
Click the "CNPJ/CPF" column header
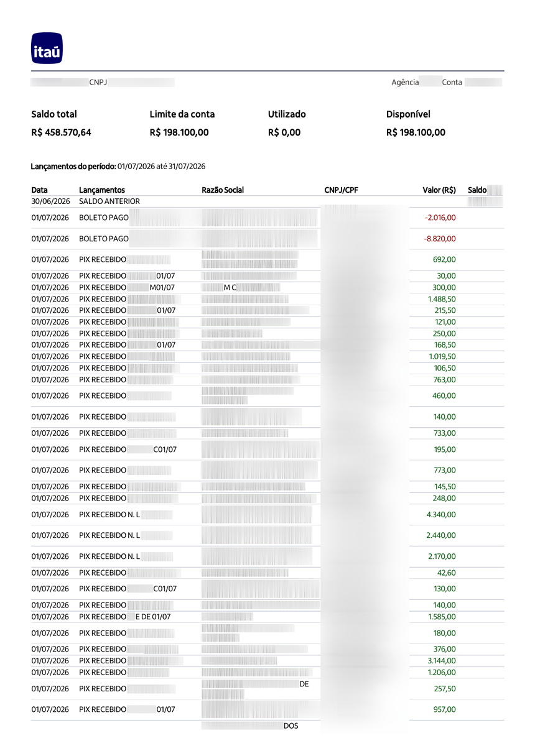coord(342,190)
